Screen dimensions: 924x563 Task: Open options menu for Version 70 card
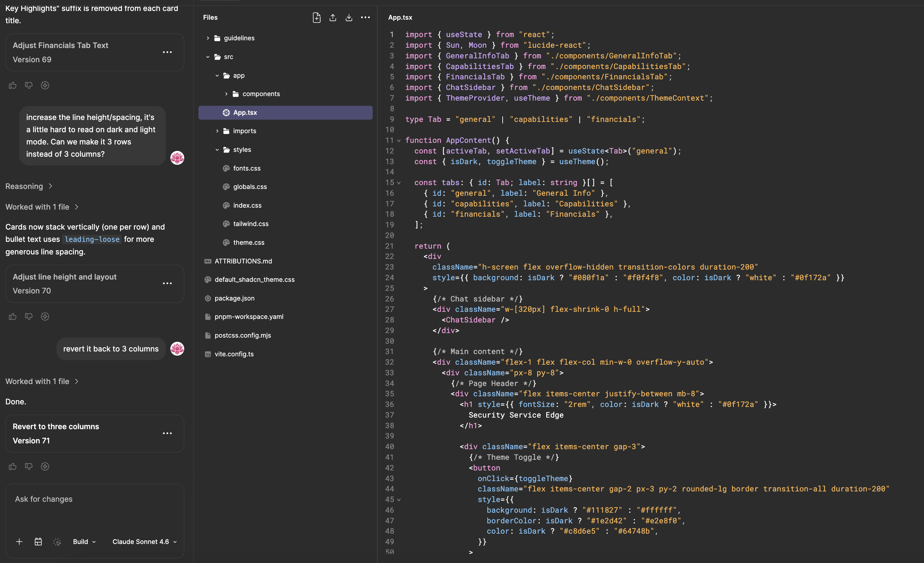pos(167,283)
